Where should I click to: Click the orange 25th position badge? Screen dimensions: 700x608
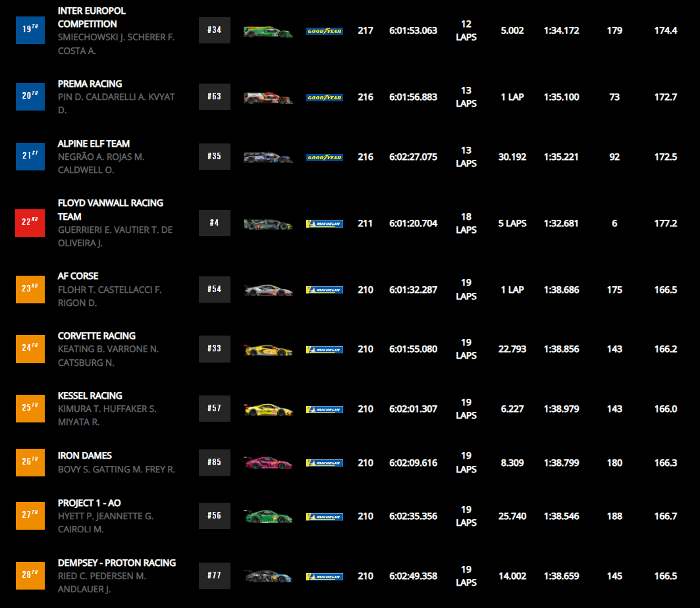pos(30,408)
